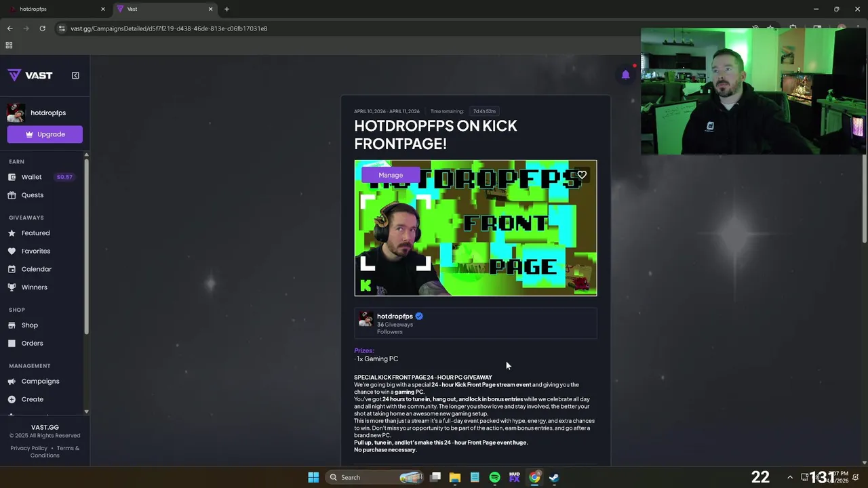Favorite the campaign with heart icon
Screen dimensions: 868x488
582,175
